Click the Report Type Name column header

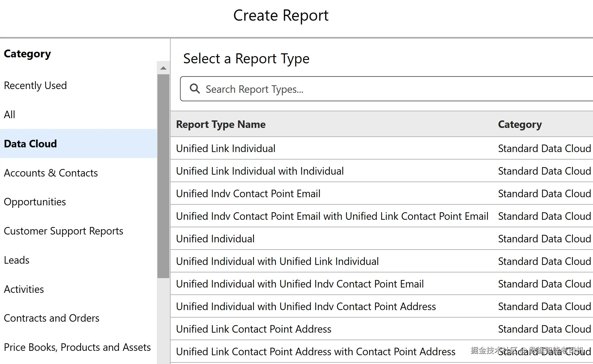coord(221,124)
